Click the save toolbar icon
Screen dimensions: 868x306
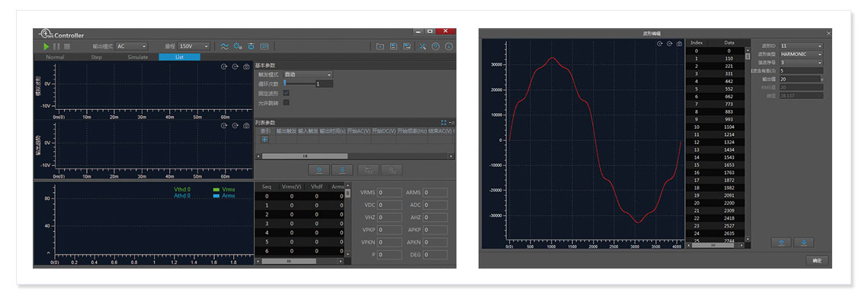click(x=393, y=47)
